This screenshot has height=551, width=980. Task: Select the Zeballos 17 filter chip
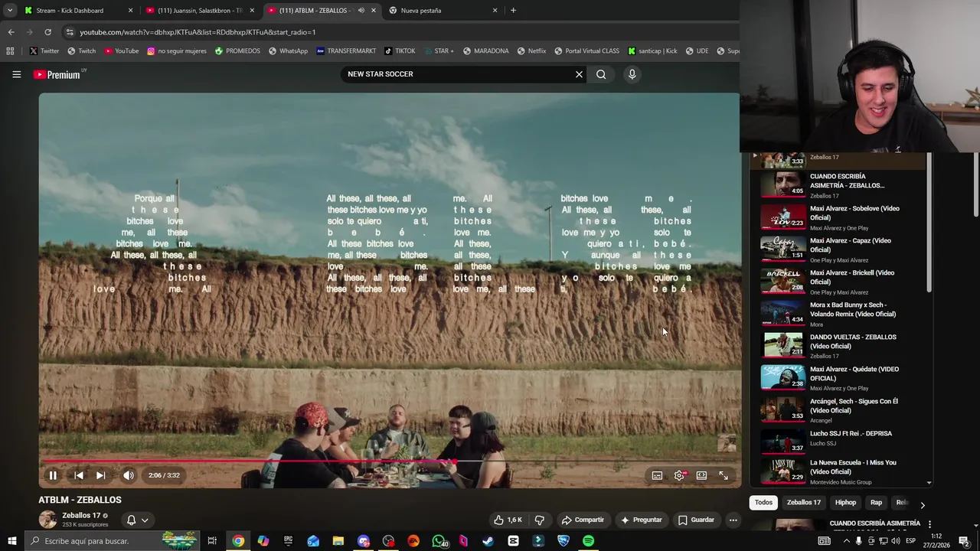click(x=803, y=502)
